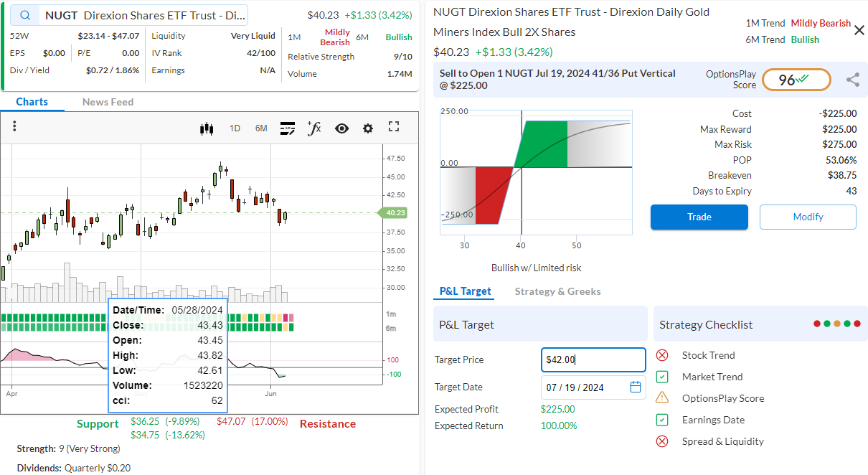This screenshot has width=868, height=475.
Task: Toggle chart visibility eye icon
Action: [x=341, y=128]
